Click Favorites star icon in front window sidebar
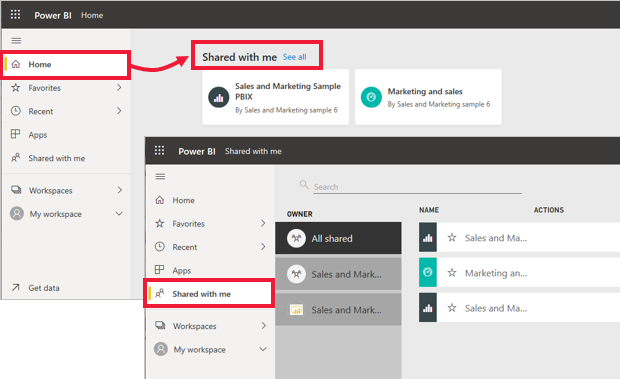 click(160, 223)
